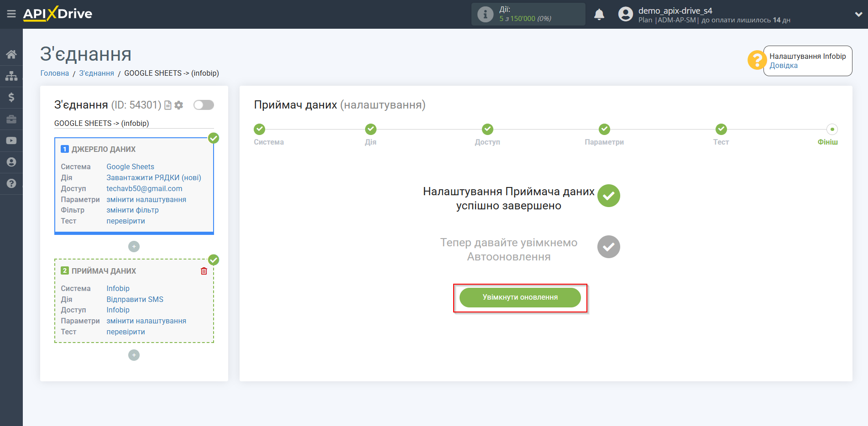Click the actions info icon
Image resolution: width=868 pixels, height=426 pixels.
point(485,14)
